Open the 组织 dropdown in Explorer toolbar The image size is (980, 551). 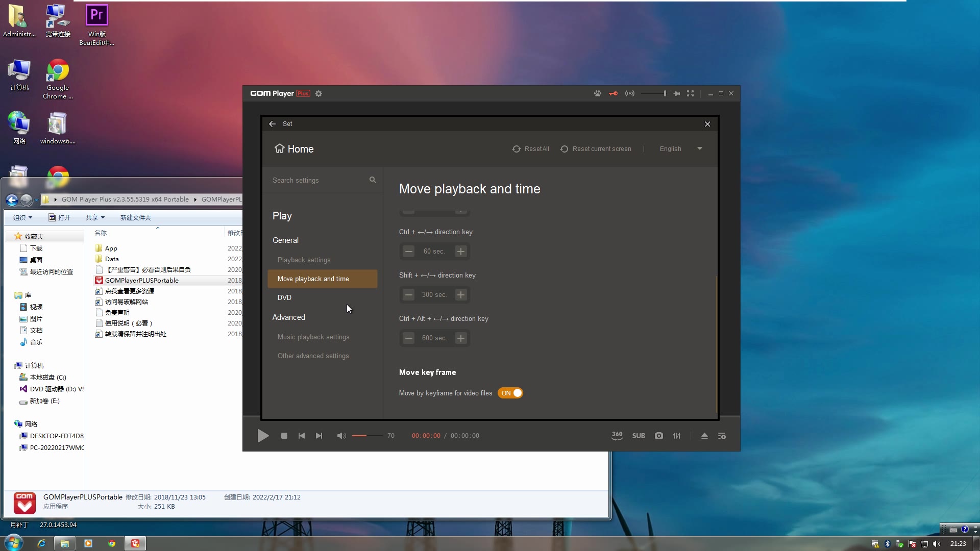pyautogui.click(x=22, y=217)
